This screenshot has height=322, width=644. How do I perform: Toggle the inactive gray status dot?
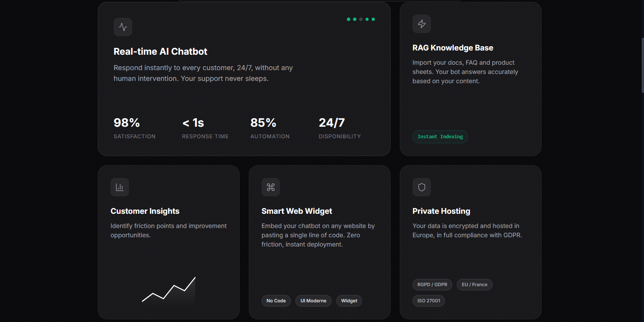pyautogui.click(x=361, y=19)
